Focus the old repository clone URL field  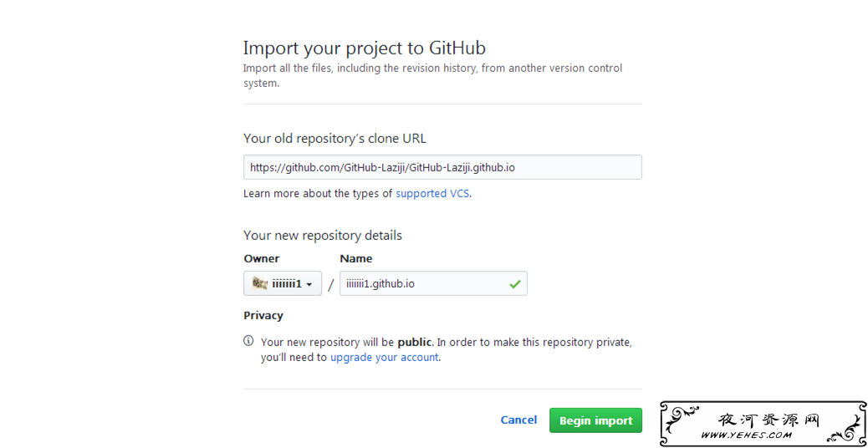442,167
